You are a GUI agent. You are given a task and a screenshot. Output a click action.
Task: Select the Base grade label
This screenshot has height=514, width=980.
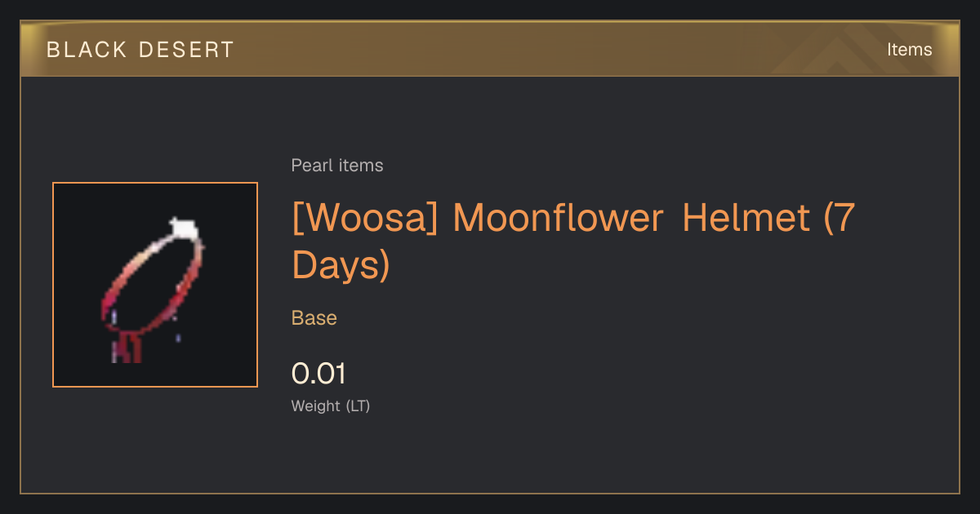click(314, 318)
